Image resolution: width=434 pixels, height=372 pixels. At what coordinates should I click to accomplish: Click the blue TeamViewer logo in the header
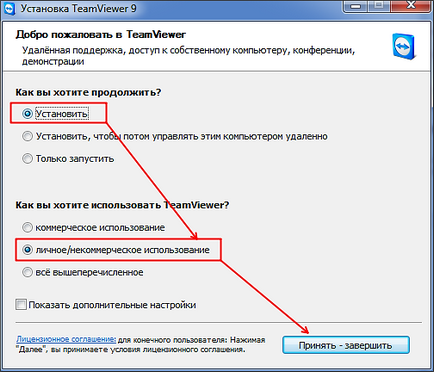pos(404,46)
